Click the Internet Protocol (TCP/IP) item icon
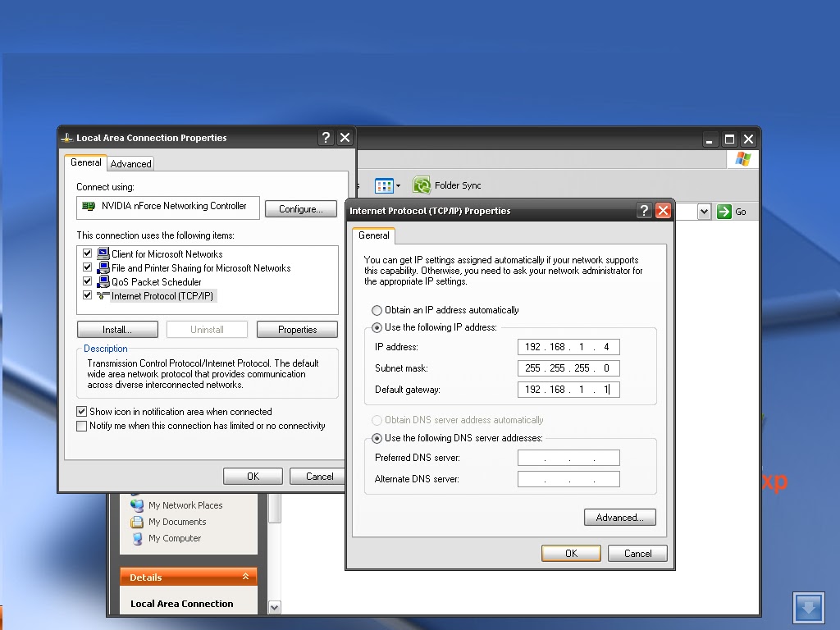Image resolution: width=840 pixels, height=630 pixels. [x=103, y=295]
